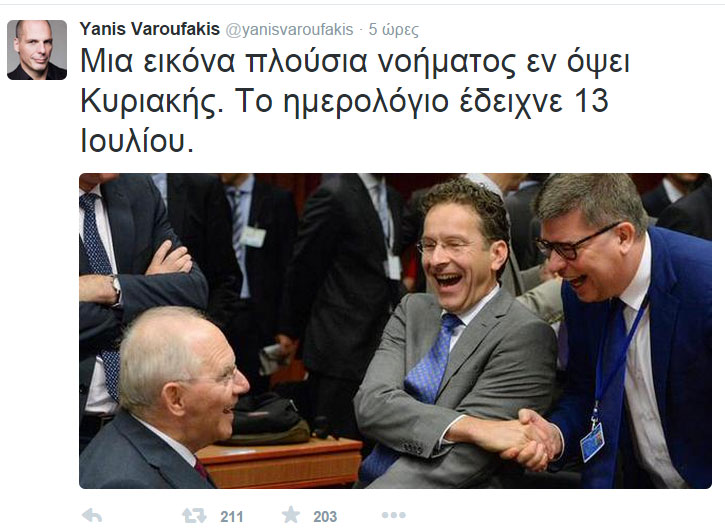Click the word 'Κυριακής' in the tweet

(x=148, y=102)
